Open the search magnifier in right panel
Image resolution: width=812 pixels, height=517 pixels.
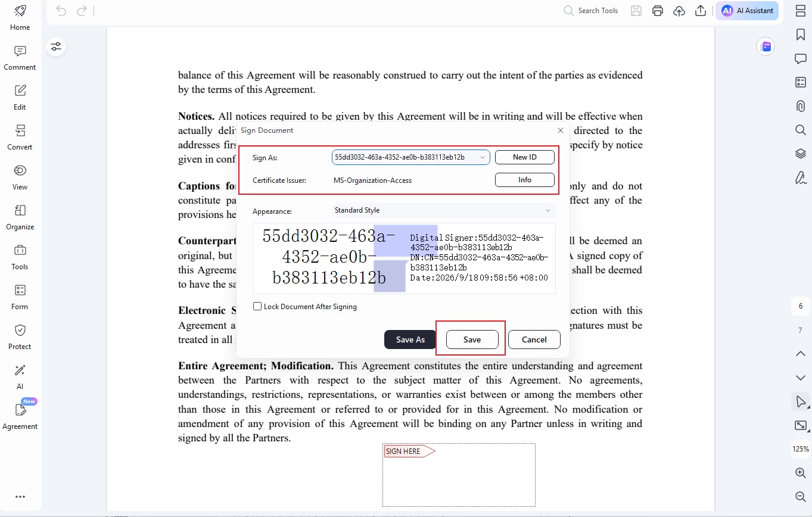pyautogui.click(x=801, y=130)
